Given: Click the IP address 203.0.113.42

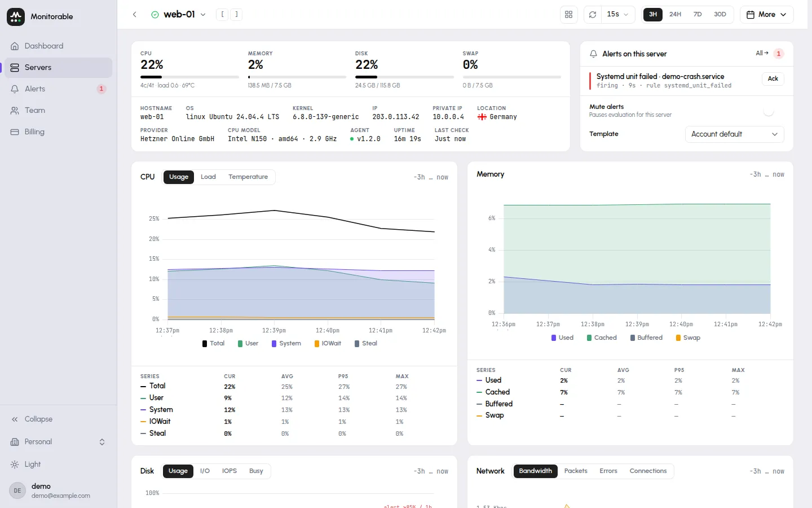Looking at the screenshot, I should click(396, 117).
